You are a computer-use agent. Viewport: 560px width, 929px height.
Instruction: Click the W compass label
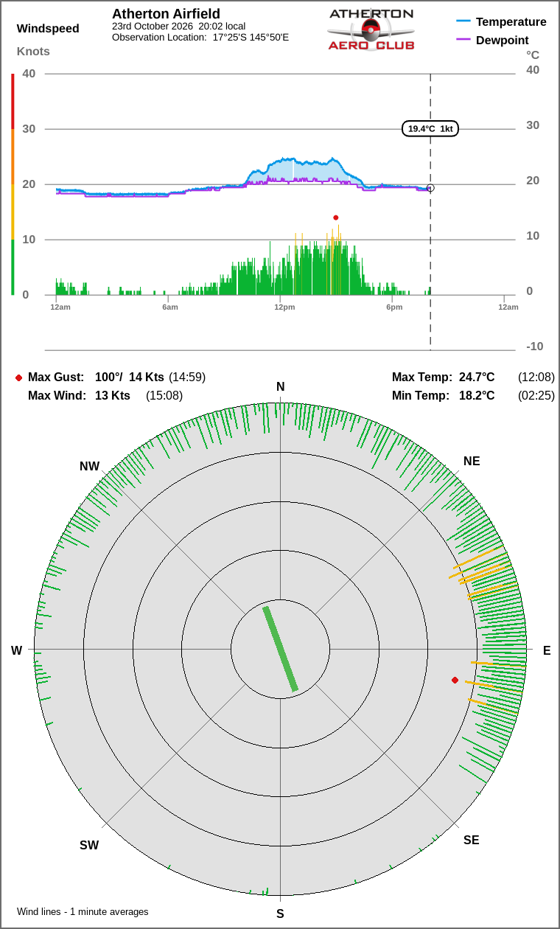coord(16,650)
